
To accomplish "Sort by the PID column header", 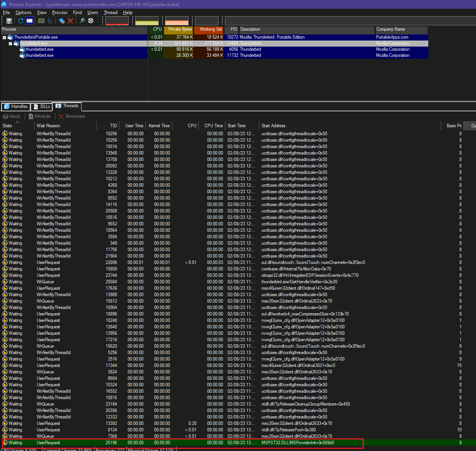I will click(x=232, y=30).
